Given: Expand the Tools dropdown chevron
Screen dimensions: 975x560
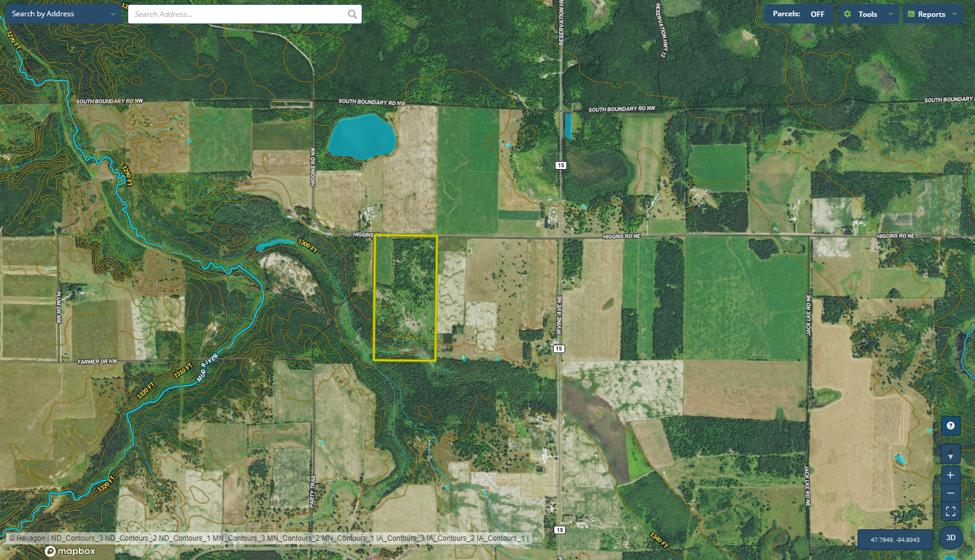Looking at the screenshot, I should (891, 14).
